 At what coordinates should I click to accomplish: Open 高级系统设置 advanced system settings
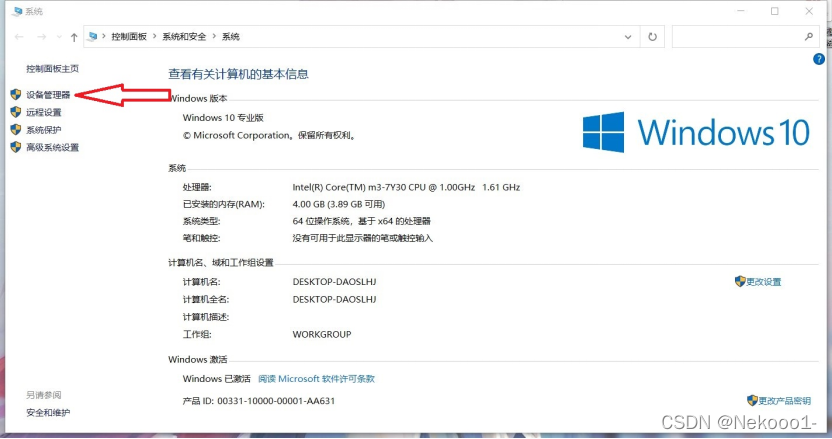click(x=53, y=147)
